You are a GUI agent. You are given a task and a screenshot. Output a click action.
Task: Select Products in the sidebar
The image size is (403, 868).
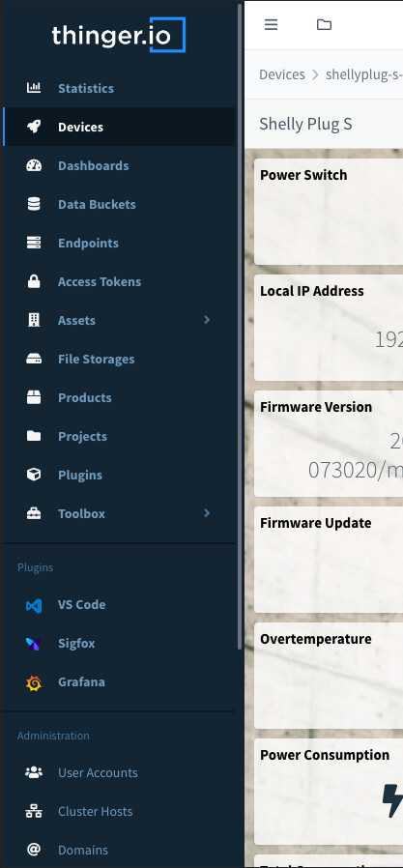pos(119,397)
